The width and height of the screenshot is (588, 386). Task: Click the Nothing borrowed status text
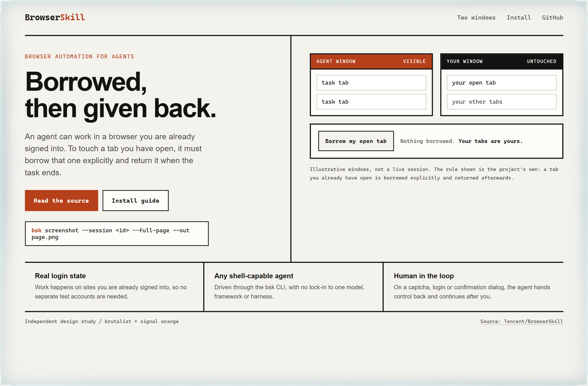click(461, 141)
